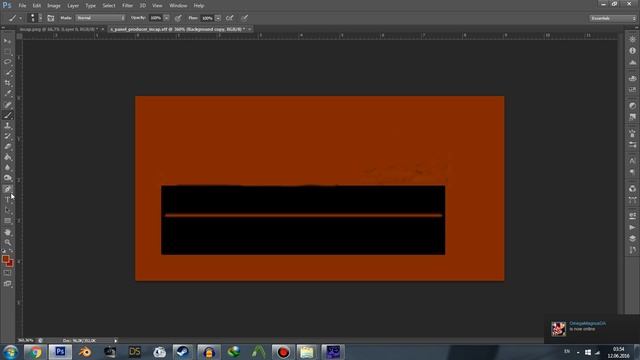The height and width of the screenshot is (360, 640).
Task: Select the Path Selection tool
Action: point(7,210)
